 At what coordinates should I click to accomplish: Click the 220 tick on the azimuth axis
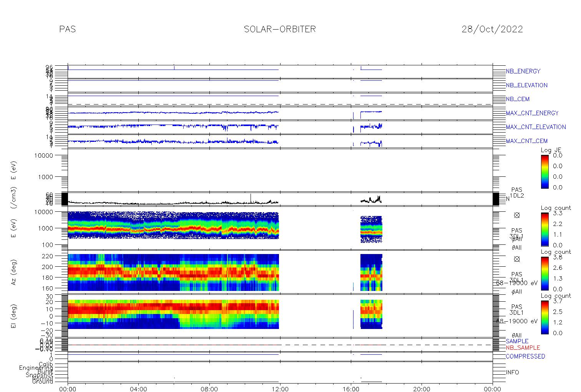tap(48, 256)
